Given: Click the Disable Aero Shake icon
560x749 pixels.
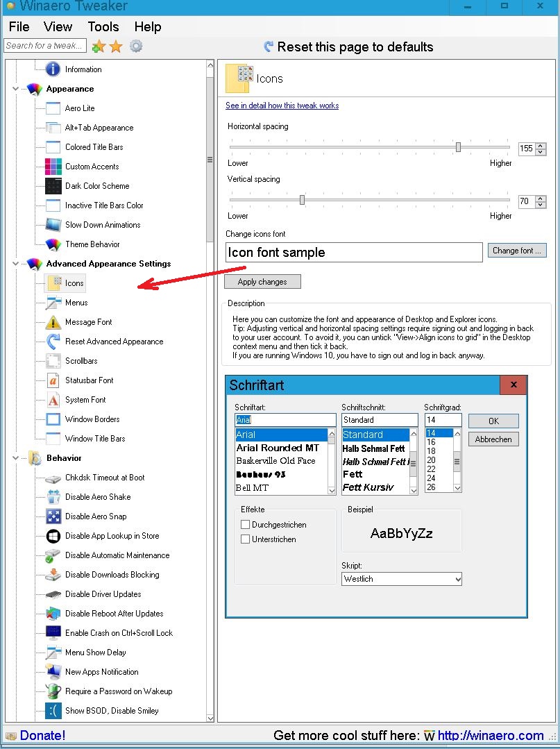Looking at the screenshot, I should pos(53,497).
